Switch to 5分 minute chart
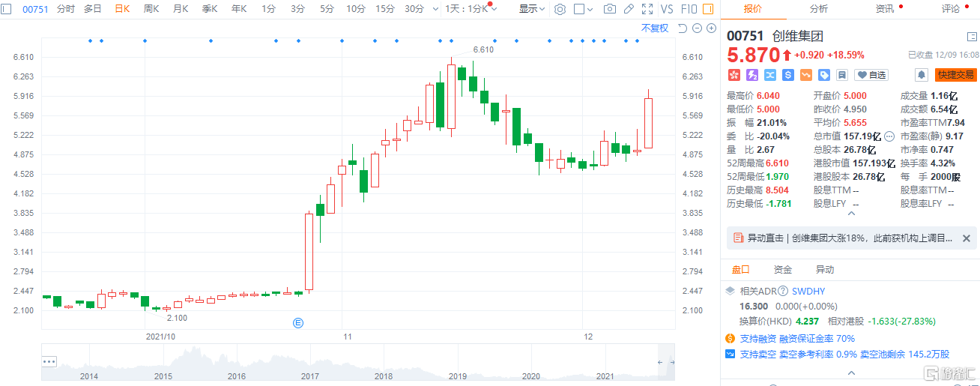 tap(327, 9)
